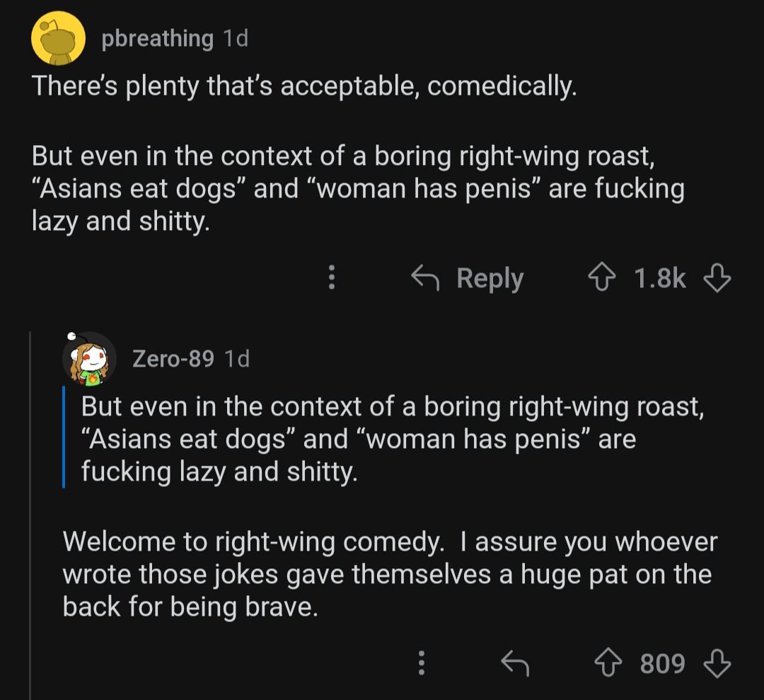
Task: Click the reply arrow under Zero-89's comment
Action: [514, 663]
